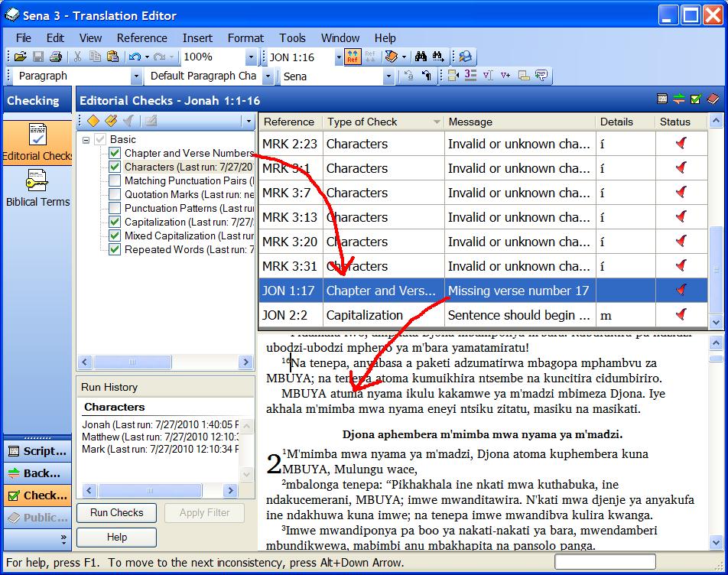Open the Sena writing system dropdown
The width and height of the screenshot is (728, 575).
(x=388, y=76)
